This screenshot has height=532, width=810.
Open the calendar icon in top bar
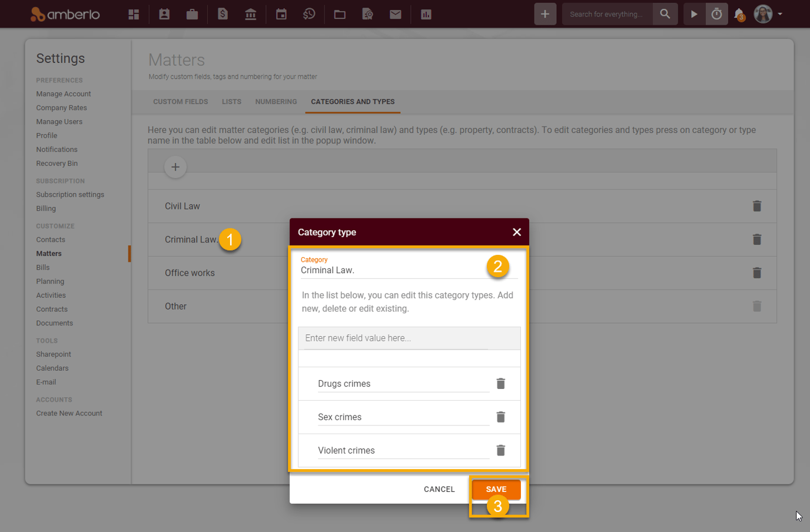(281, 14)
